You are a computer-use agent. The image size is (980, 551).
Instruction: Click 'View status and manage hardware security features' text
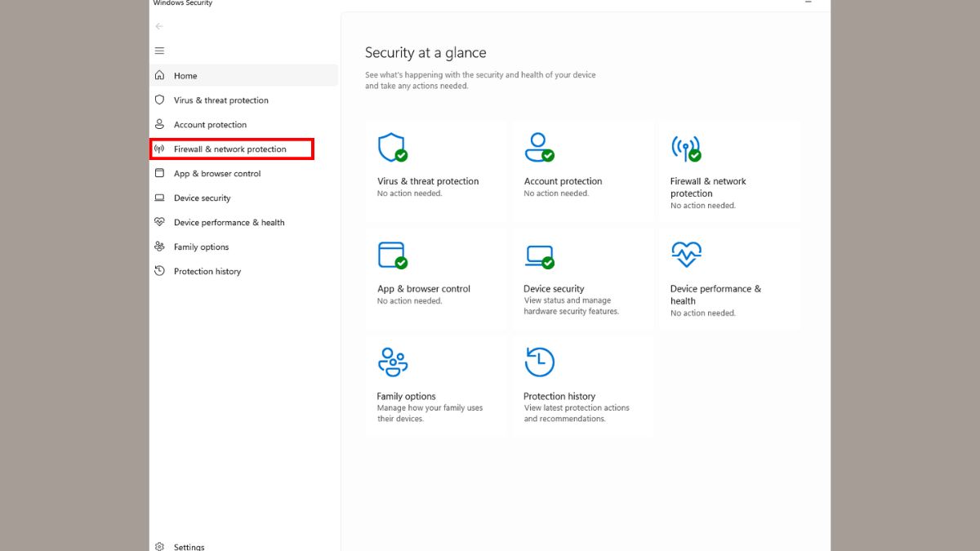pos(572,305)
